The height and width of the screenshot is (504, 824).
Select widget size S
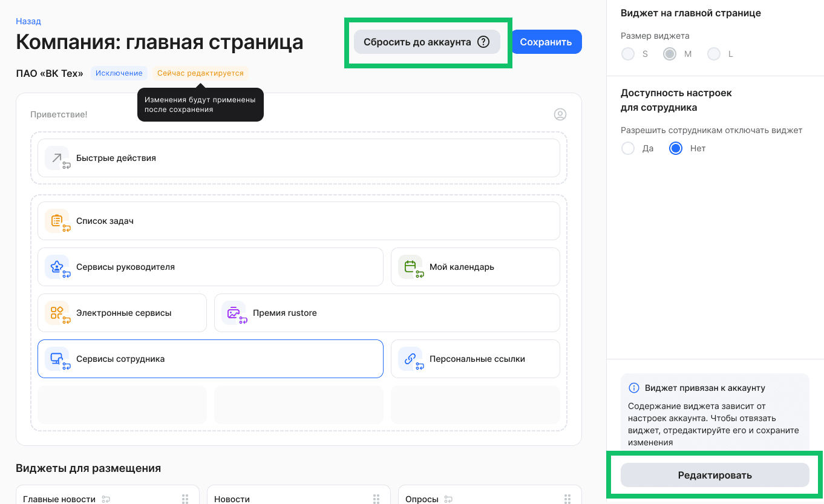click(x=628, y=54)
